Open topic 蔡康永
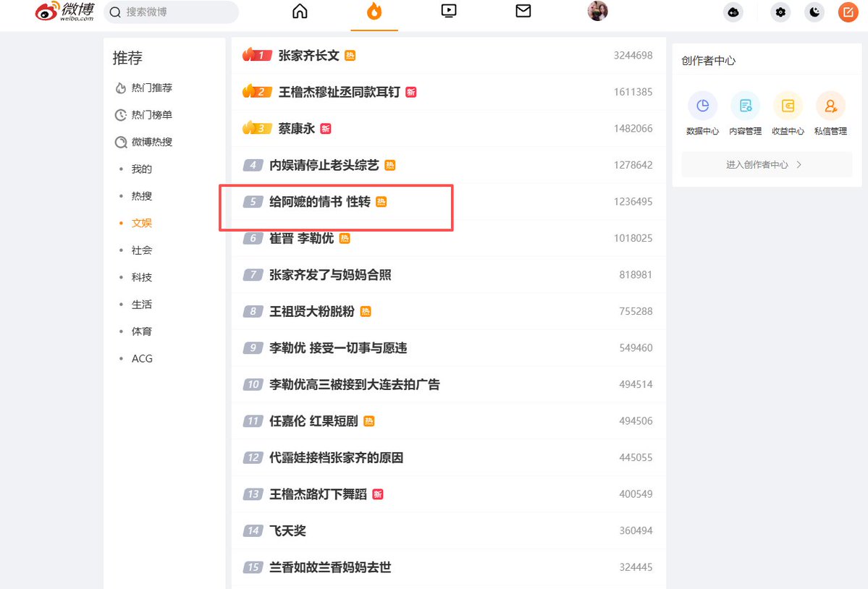 (296, 129)
